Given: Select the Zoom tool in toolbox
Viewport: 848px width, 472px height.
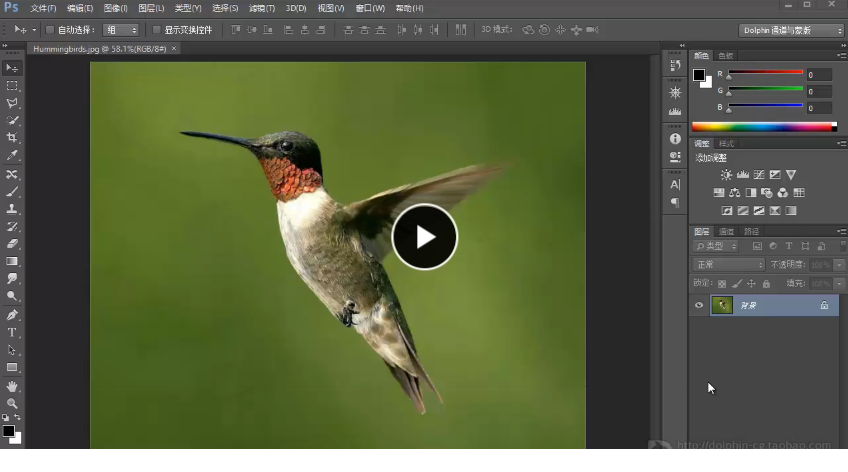Looking at the screenshot, I should point(12,403).
